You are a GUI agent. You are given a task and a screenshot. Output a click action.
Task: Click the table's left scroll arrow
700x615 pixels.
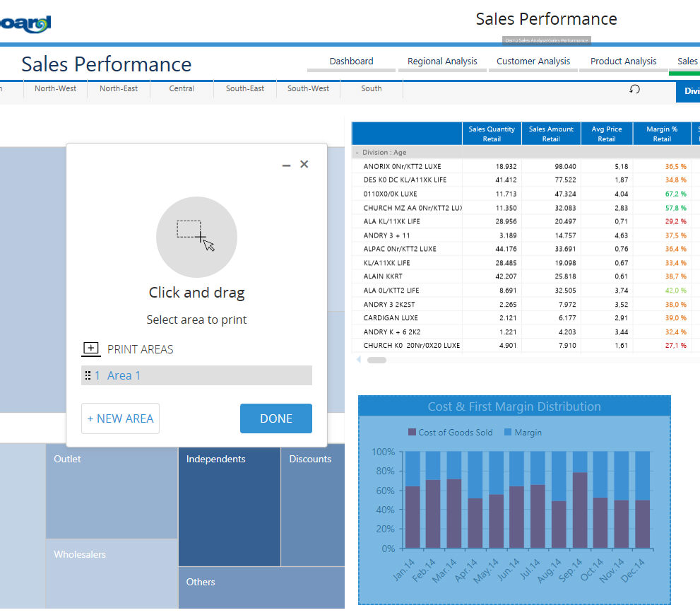coord(359,360)
